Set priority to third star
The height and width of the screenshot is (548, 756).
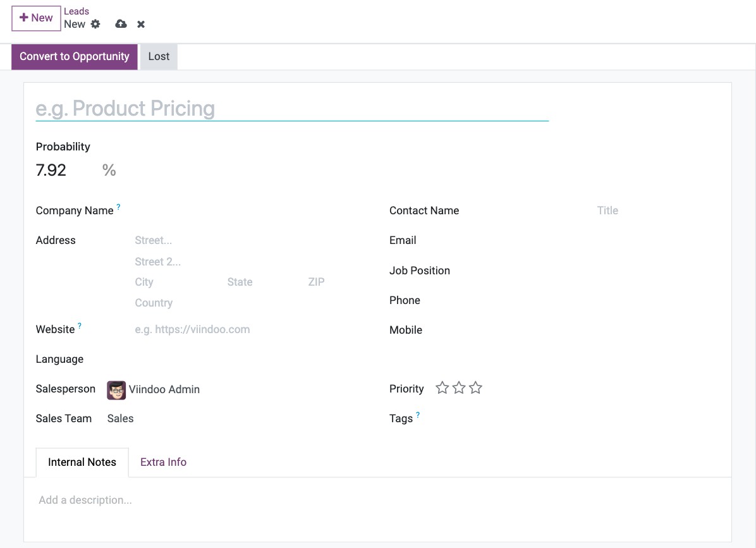click(x=475, y=388)
